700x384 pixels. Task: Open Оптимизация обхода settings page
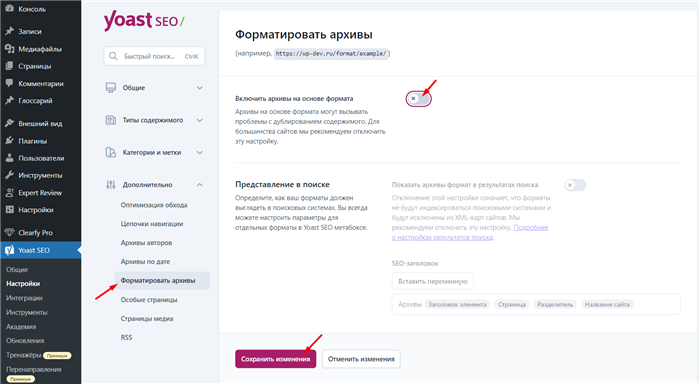coord(154,205)
